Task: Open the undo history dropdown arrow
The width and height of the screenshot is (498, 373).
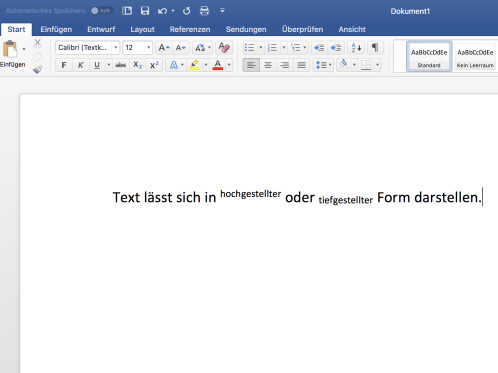Action: tap(173, 11)
